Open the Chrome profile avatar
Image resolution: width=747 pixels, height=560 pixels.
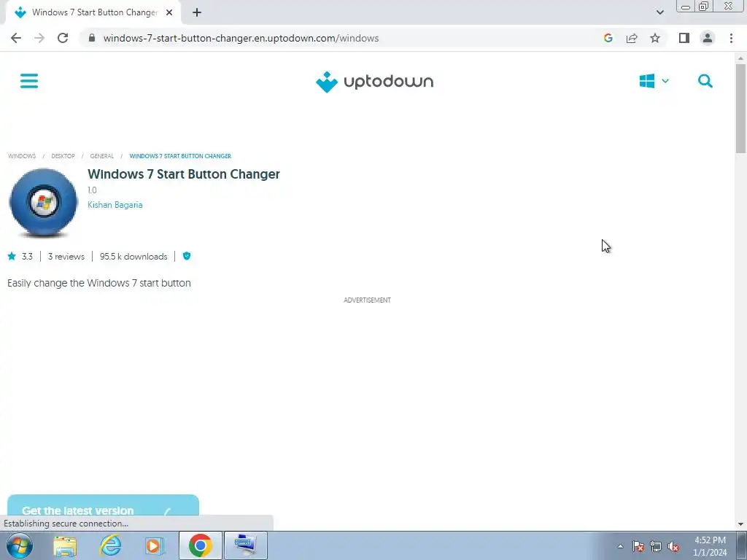pos(708,38)
